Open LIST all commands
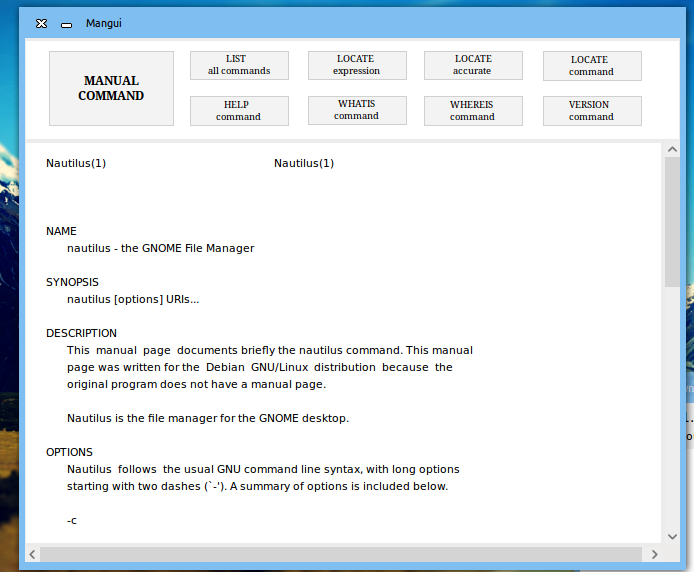The image size is (694, 572). 239,66
